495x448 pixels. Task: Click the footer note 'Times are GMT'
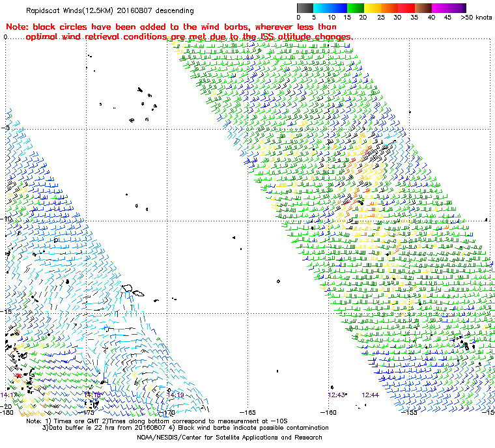tap(78, 421)
